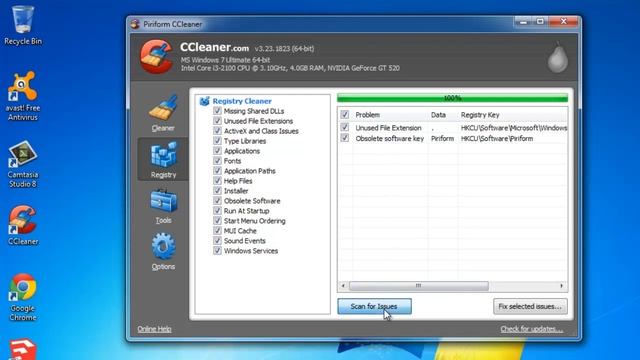Click the Scan for Issues button

(x=374, y=306)
